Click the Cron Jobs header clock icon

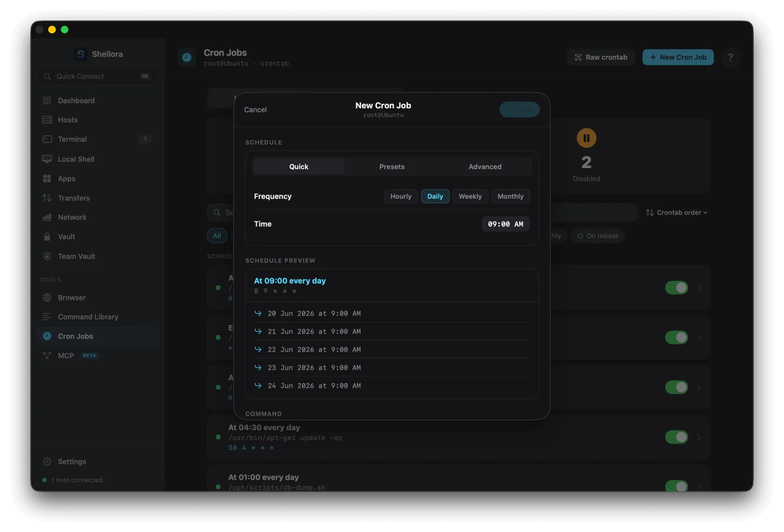tap(187, 57)
